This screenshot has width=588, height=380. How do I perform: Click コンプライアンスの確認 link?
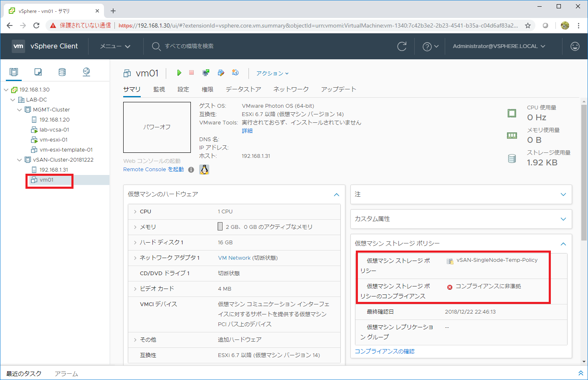pos(385,352)
